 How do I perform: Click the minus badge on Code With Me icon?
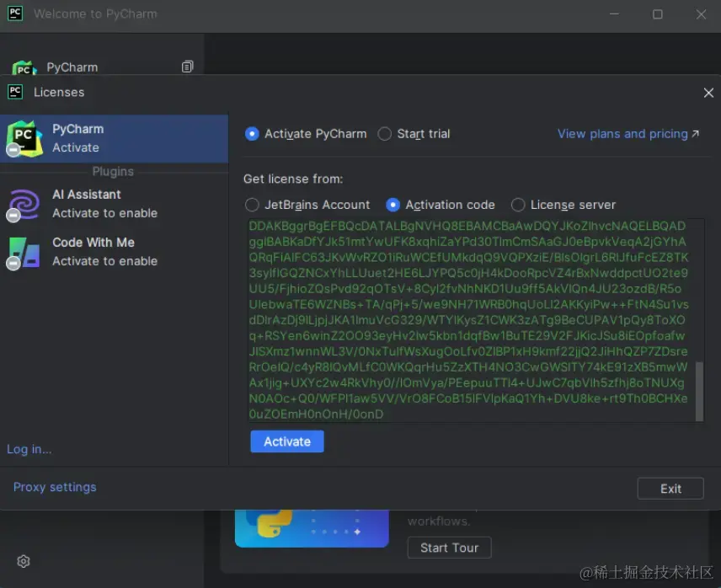pos(13,263)
